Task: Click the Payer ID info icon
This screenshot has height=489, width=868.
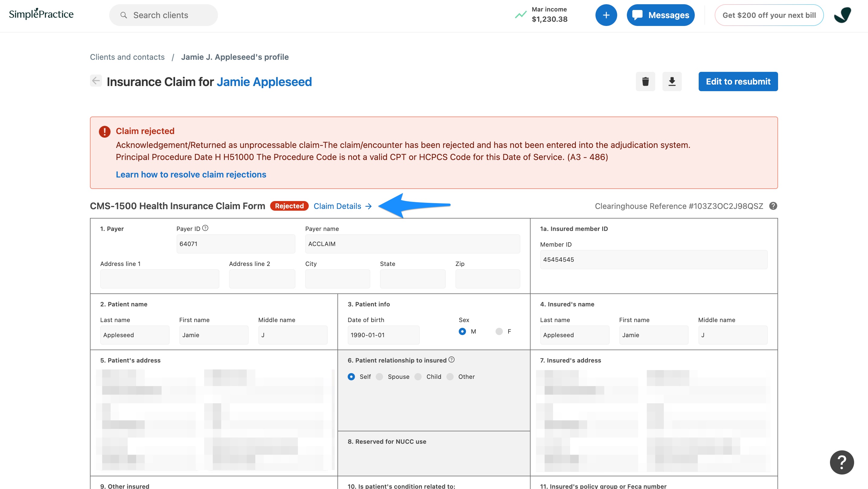Action: coord(205,228)
